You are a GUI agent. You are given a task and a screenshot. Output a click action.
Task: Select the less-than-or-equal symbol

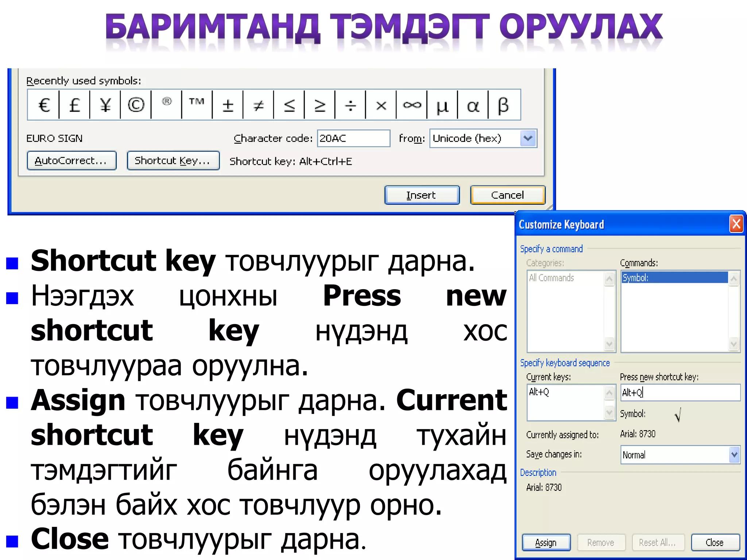(x=289, y=105)
